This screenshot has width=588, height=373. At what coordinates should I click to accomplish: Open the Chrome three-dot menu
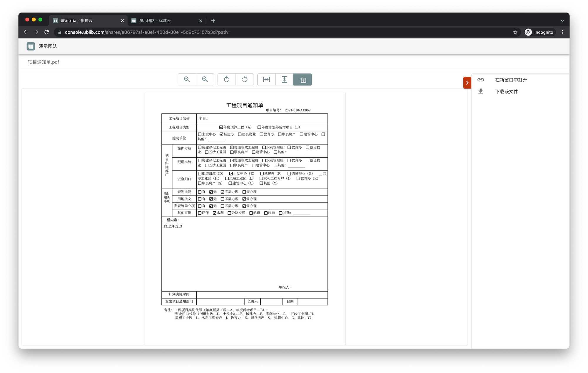coord(562,32)
